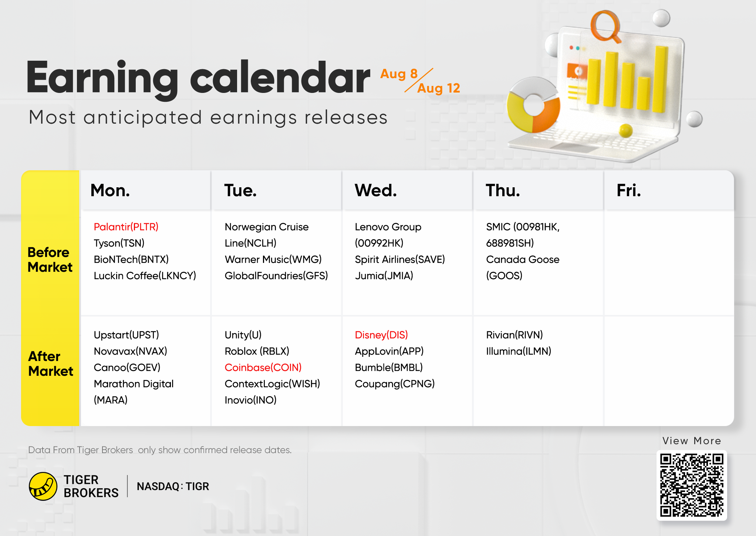756x536 pixels.
Task: Click the Tiger Brokers round logo icon
Action: point(43,486)
